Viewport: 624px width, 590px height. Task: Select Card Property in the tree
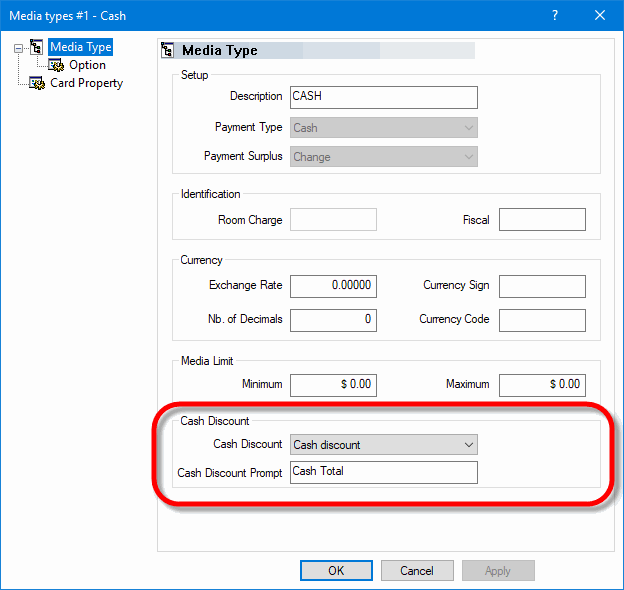click(x=86, y=83)
